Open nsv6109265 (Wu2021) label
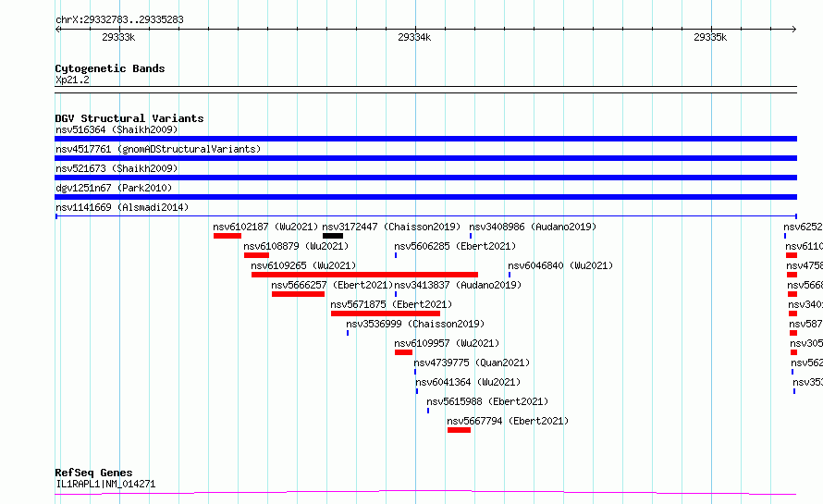823x504 pixels. tap(303, 265)
